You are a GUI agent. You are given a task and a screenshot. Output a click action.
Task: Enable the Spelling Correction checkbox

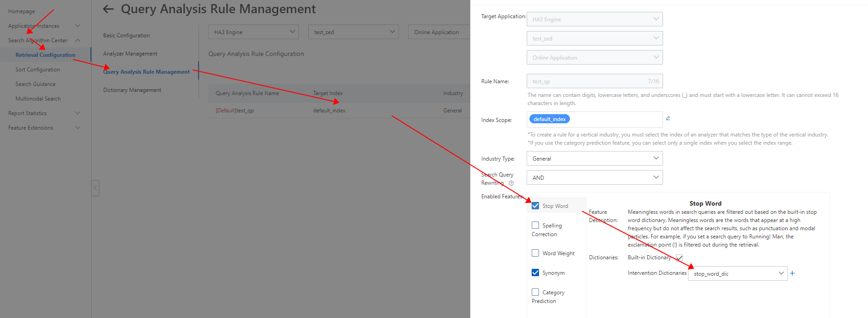click(x=535, y=225)
